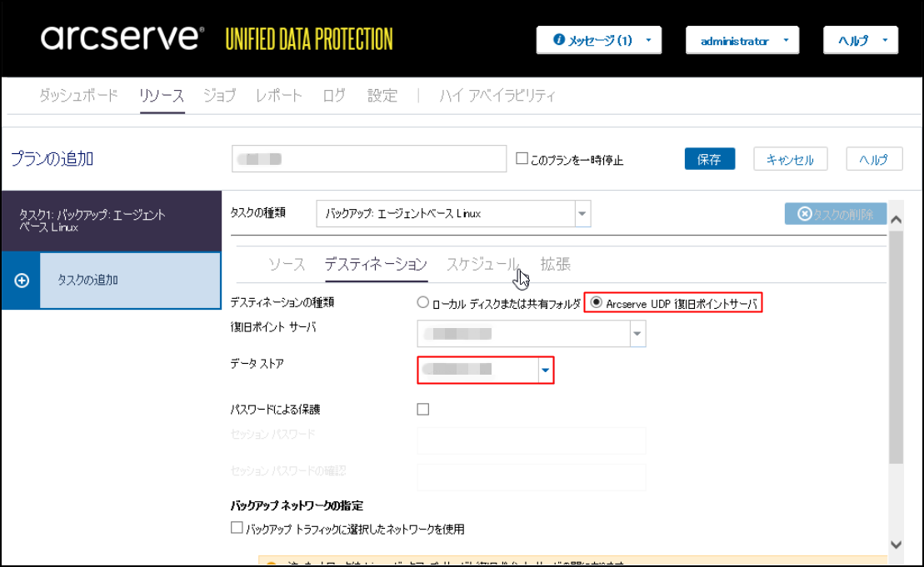Select ローカル ディスクまたは共有フォルダ radio button

pyautogui.click(x=423, y=304)
